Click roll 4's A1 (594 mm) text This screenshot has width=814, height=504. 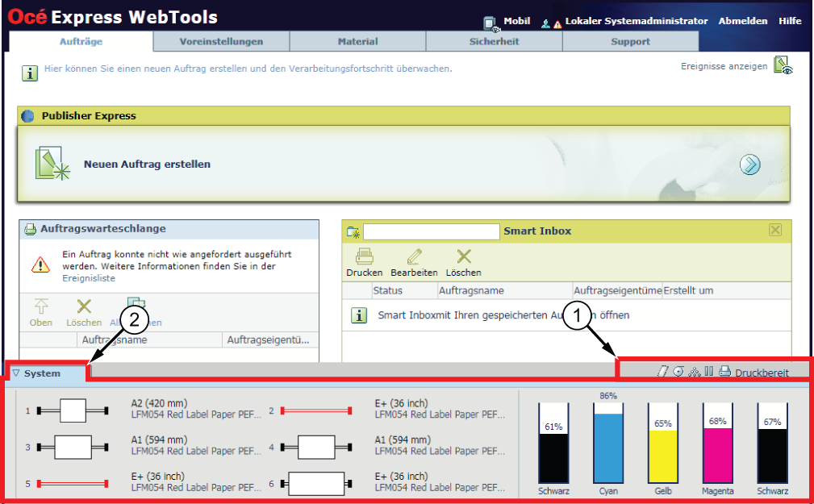(x=403, y=439)
